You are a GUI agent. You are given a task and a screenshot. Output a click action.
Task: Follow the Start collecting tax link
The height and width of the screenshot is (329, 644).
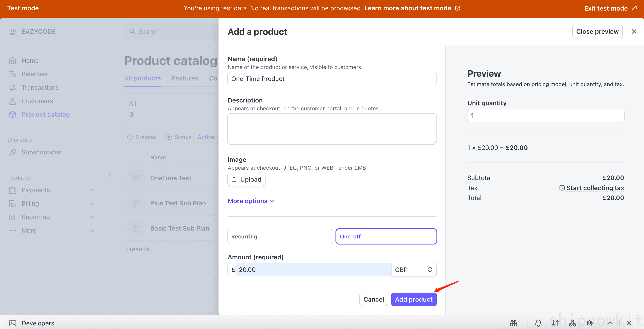(x=595, y=188)
